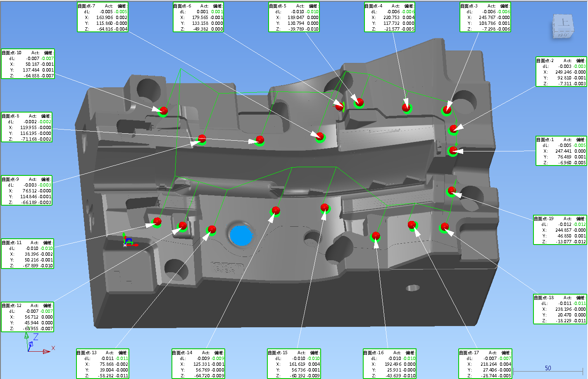Click the scale bar value 50
The image size is (588, 379).
(x=548, y=368)
